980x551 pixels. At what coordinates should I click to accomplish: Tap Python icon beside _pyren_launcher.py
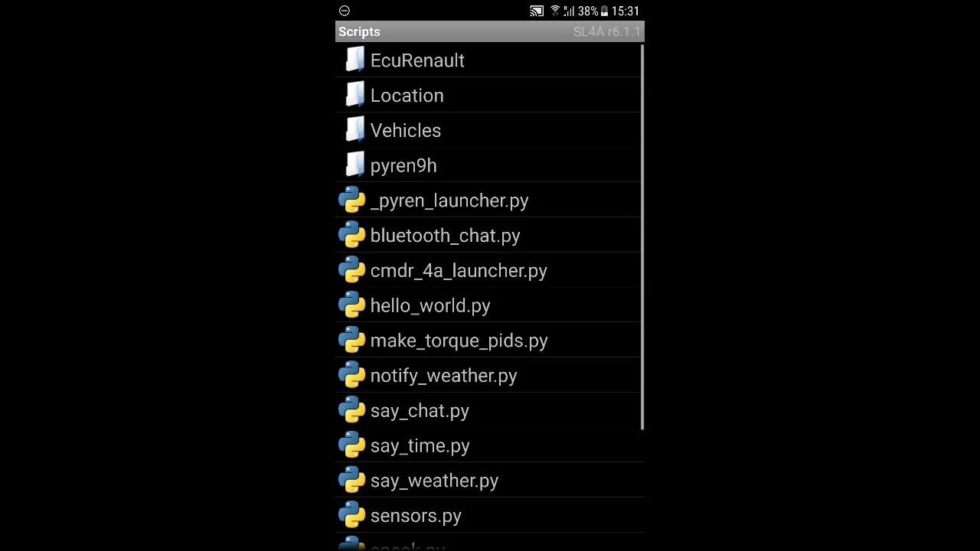click(x=351, y=201)
